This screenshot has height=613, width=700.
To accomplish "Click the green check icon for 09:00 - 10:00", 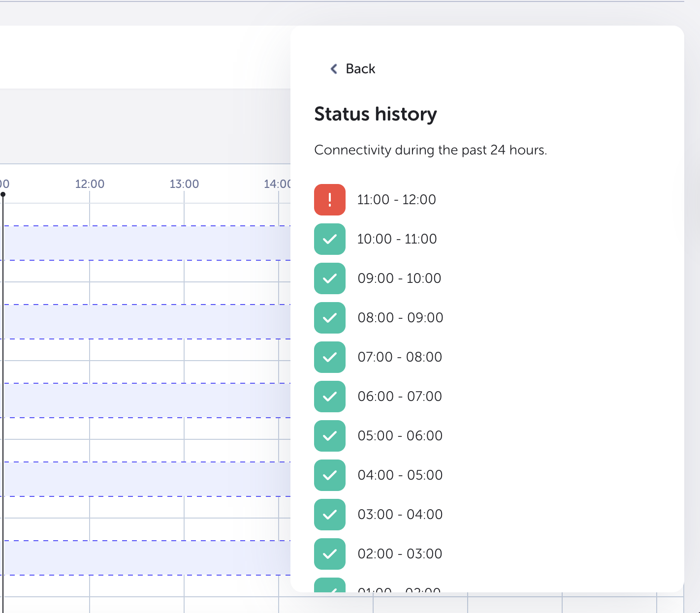I will 330,278.
